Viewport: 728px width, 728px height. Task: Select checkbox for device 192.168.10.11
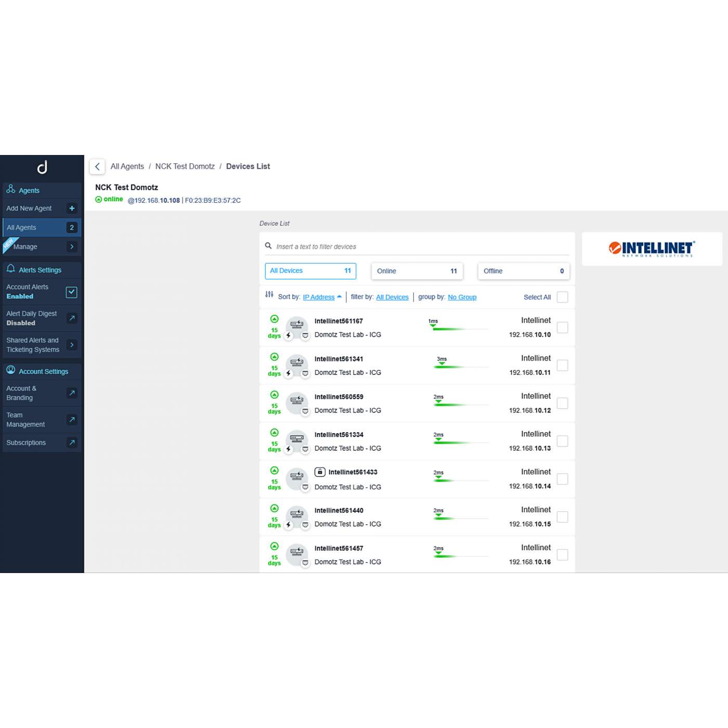562,366
